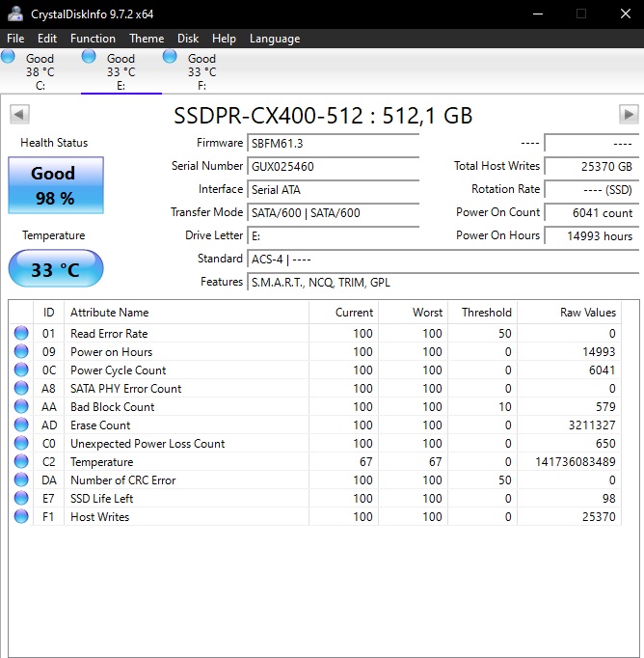The width and height of the screenshot is (644, 658).
Task: Select the Unexpected Power Loss Count attribute name
Action: point(148,444)
